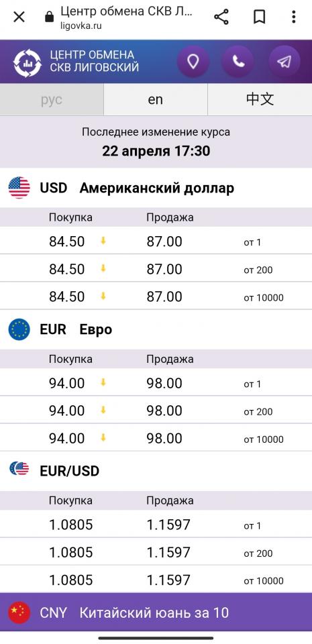Tap the phone call icon

(238, 62)
